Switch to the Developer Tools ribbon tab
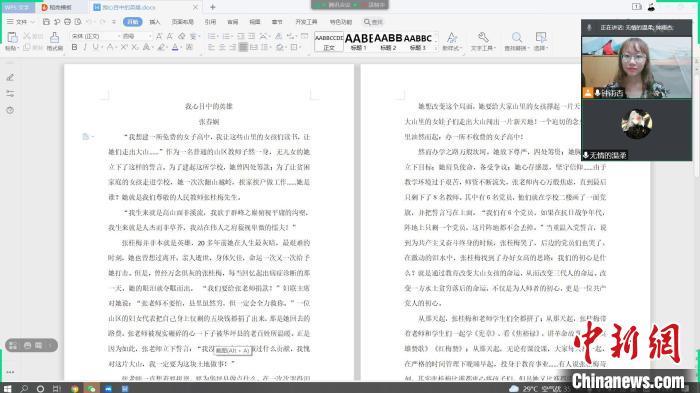The width and height of the screenshot is (700, 393). point(306,21)
